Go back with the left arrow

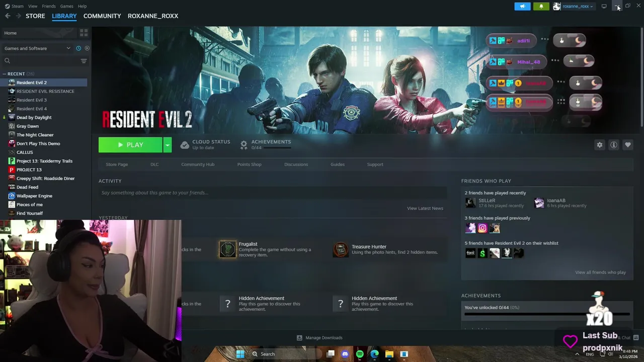coord(8,16)
